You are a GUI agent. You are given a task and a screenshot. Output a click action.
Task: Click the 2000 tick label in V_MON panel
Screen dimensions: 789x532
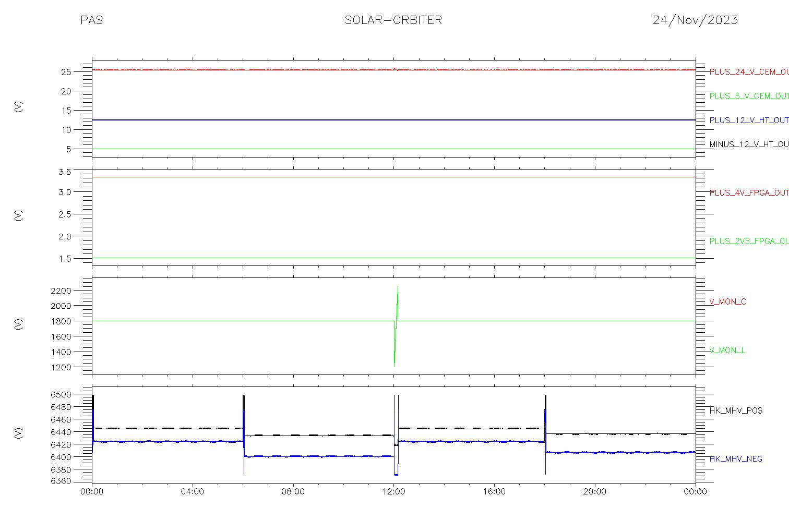tap(61, 306)
